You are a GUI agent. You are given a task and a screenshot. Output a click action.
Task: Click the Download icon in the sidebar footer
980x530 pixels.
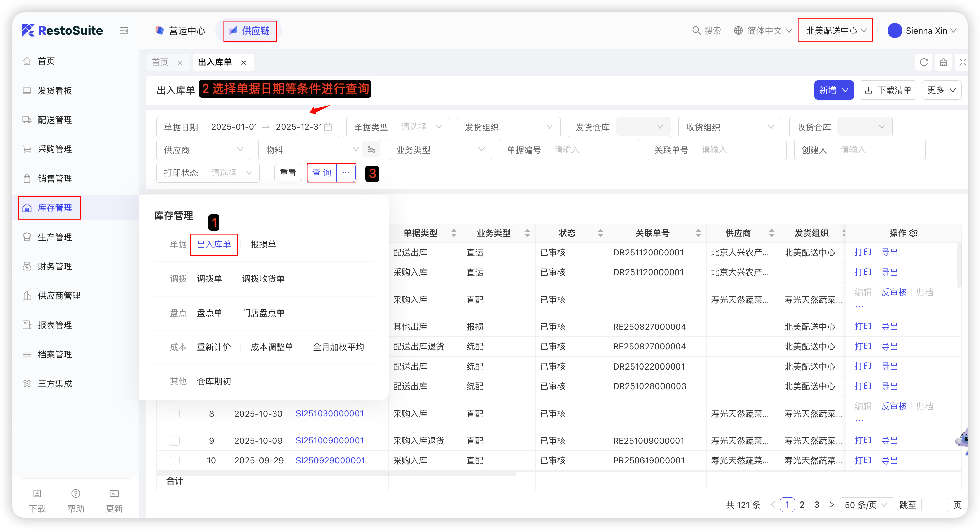pyautogui.click(x=37, y=493)
